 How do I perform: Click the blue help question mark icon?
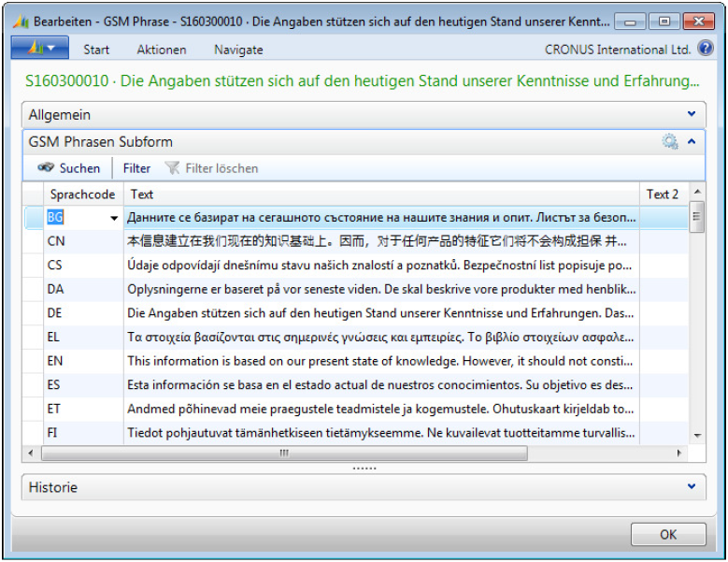pyautogui.click(x=706, y=49)
